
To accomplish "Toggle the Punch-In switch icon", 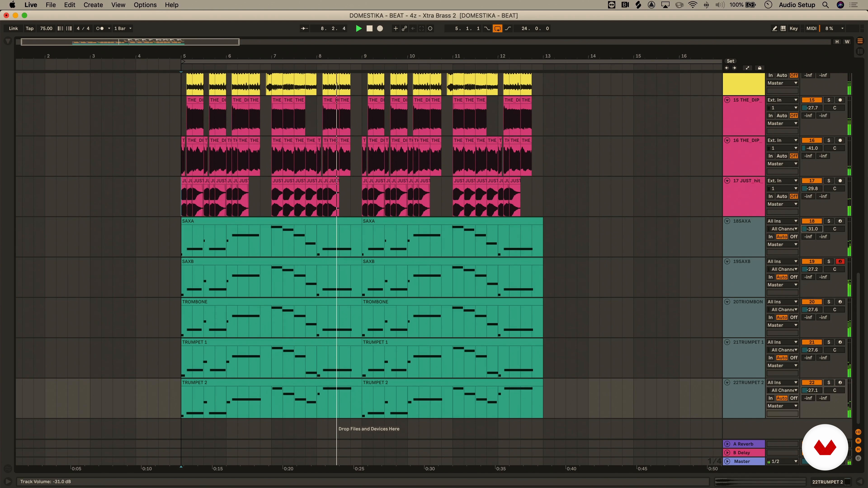I will pyautogui.click(x=487, y=29).
